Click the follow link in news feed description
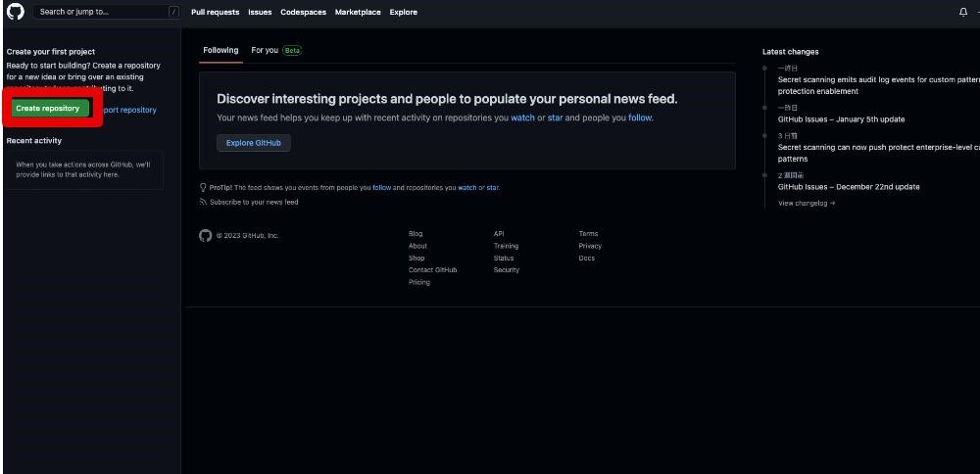The width and height of the screenshot is (980, 474). point(640,118)
